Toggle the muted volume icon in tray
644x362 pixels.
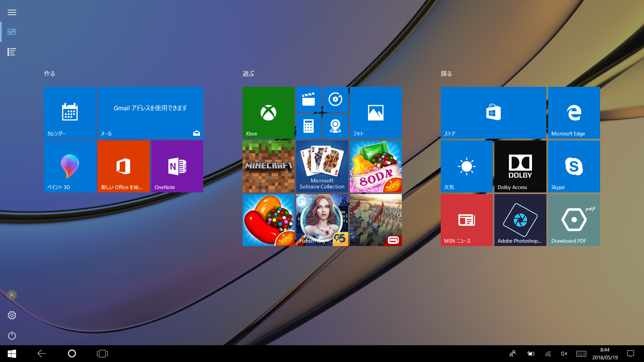pos(564,354)
